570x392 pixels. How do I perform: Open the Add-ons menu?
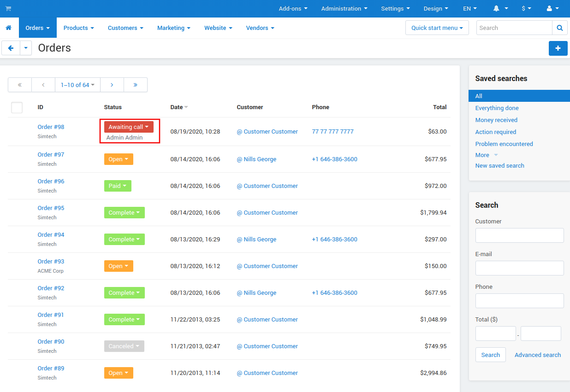point(293,8)
